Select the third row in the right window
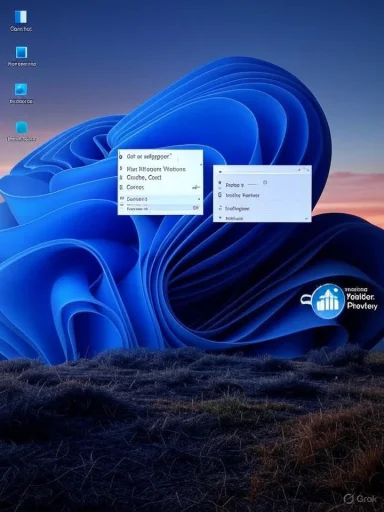The image size is (384, 512). [x=237, y=209]
